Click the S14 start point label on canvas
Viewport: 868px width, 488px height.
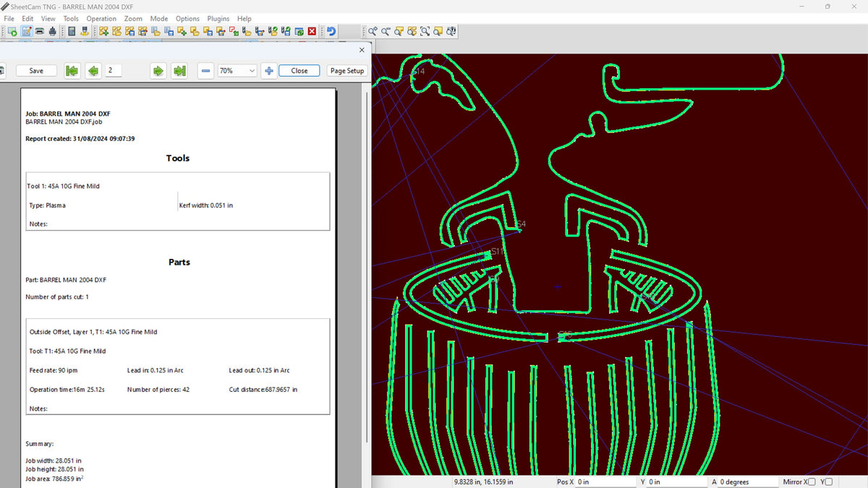coord(418,72)
